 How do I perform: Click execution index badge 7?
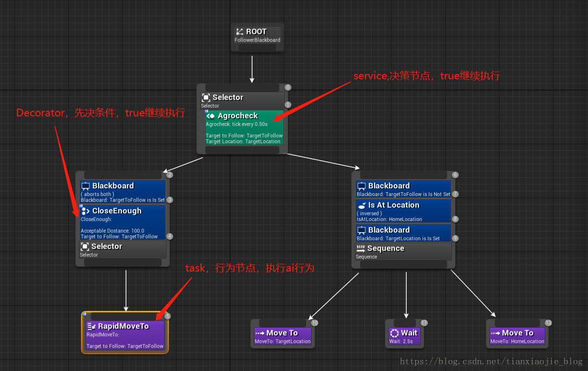(x=455, y=194)
